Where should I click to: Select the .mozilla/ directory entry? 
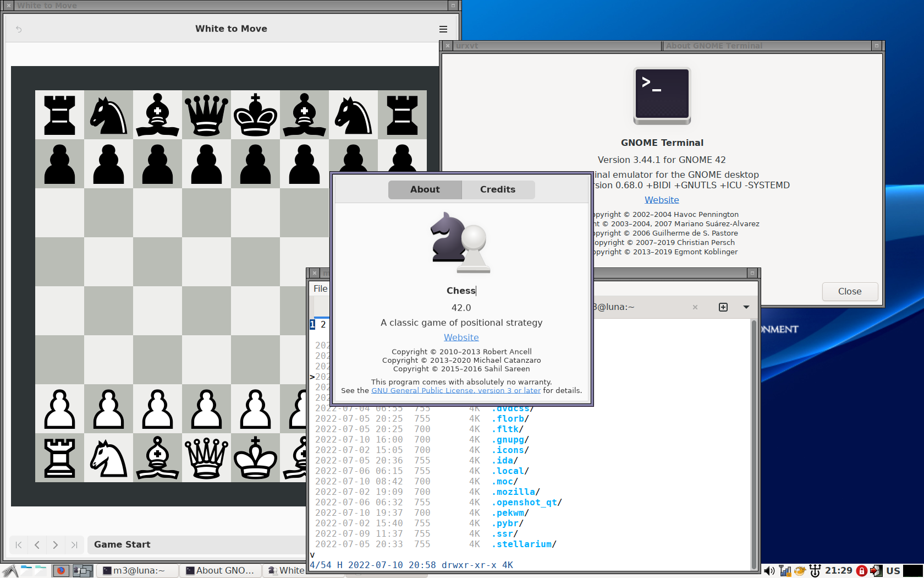(516, 492)
